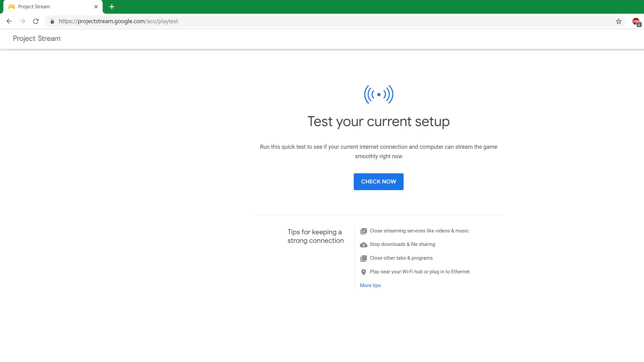Click the location pin Wi-Fi tip icon
644x362 pixels.
[363, 272]
